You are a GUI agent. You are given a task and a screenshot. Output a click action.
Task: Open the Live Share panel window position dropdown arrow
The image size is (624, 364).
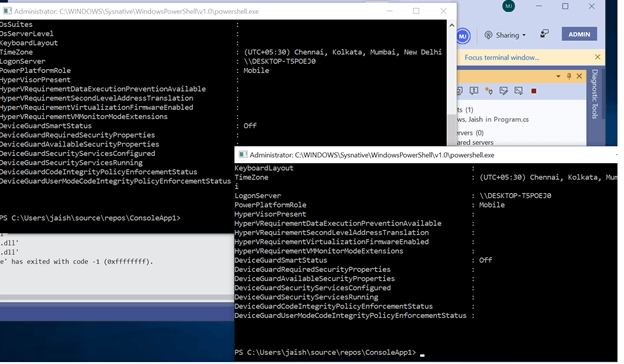558,76
